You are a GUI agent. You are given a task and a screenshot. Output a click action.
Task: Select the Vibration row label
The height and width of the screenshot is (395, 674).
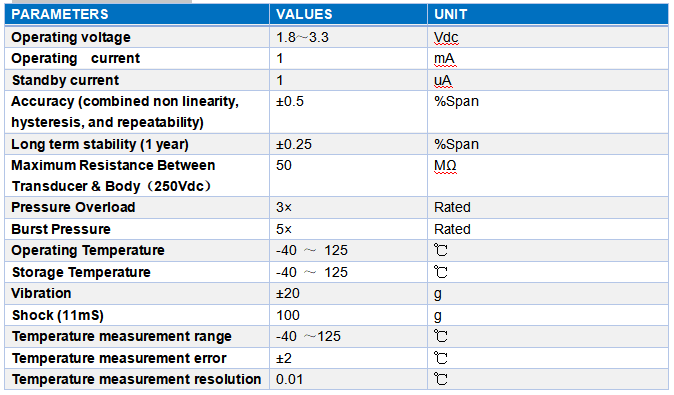pyautogui.click(x=41, y=293)
